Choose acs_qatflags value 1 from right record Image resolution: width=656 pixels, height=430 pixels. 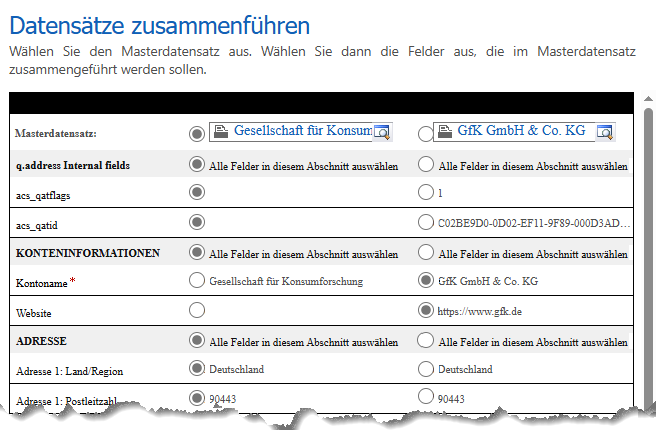tap(425, 193)
